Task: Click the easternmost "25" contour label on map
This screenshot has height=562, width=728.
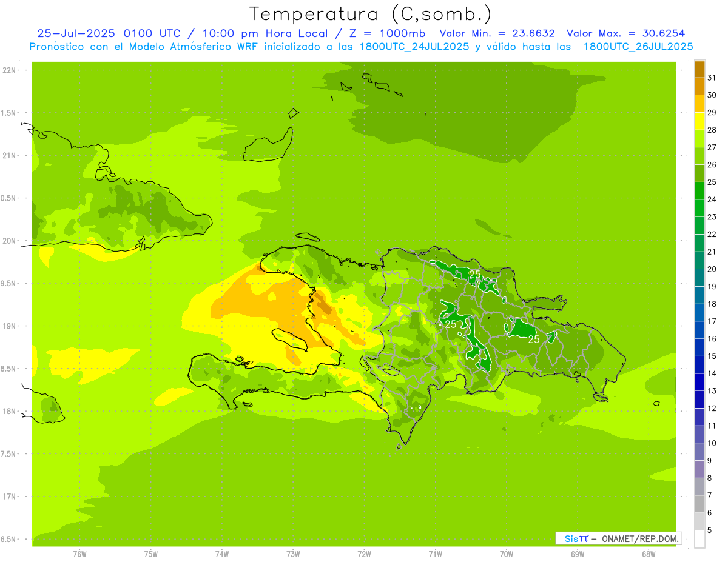Action: [534, 340]
